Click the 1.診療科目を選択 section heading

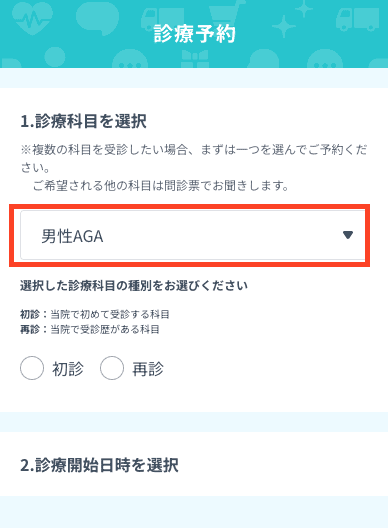pos(84,121)
